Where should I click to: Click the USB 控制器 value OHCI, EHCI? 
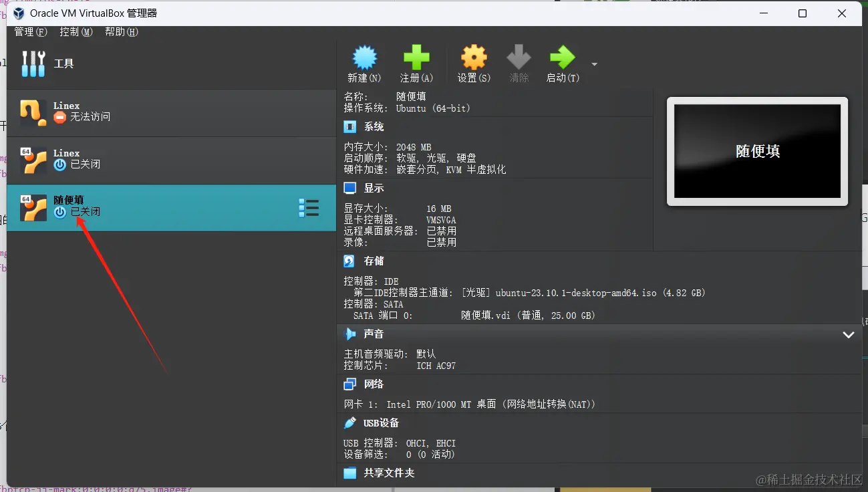point(430,443)
